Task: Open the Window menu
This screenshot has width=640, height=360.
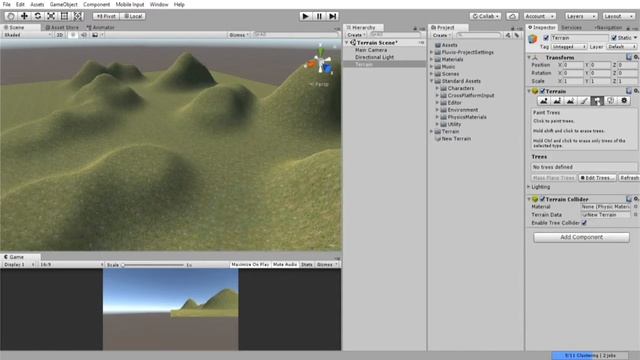Action: tap(159, 4)
